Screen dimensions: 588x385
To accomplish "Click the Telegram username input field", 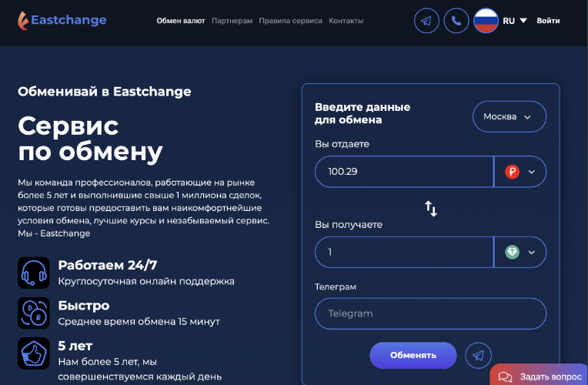I will (x=430, y=313).
